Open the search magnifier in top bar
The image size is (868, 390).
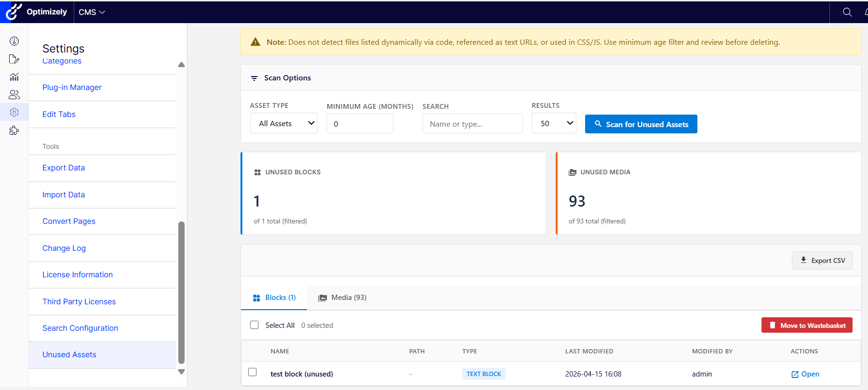(847, 12)
